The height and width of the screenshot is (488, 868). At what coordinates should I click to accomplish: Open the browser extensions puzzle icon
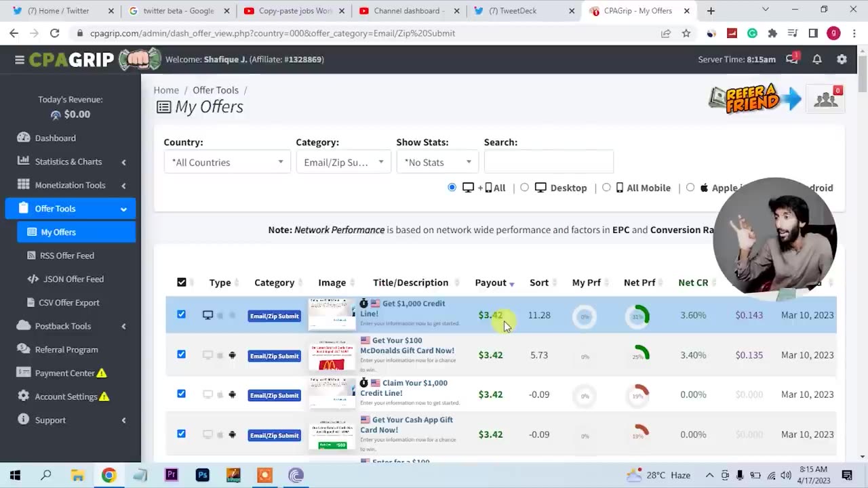(772, 33)
